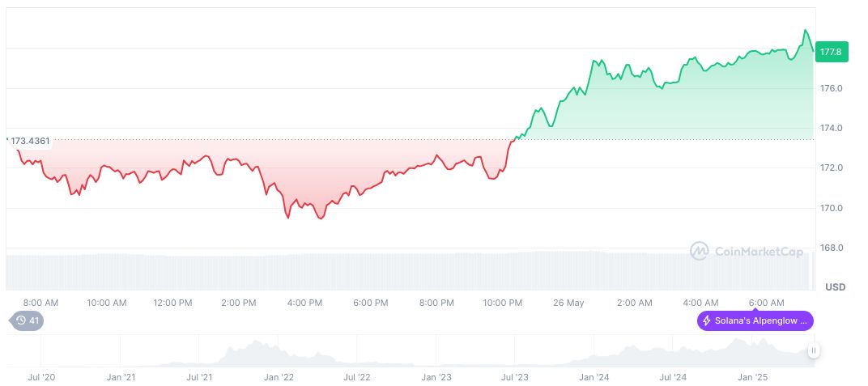Click the lightning bolt icon in purple tag
The width and height of the screenshot is (868, 386).
point(707,320)
